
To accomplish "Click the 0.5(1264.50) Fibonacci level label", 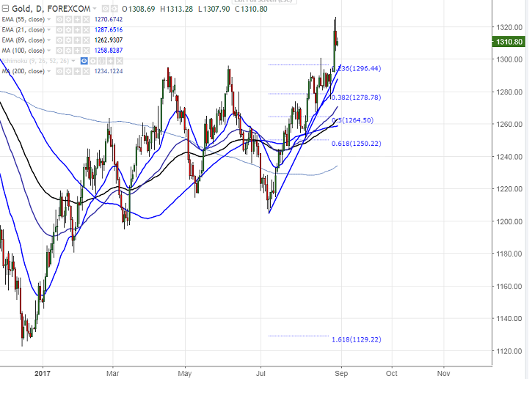I will click(x=352, y=120).
